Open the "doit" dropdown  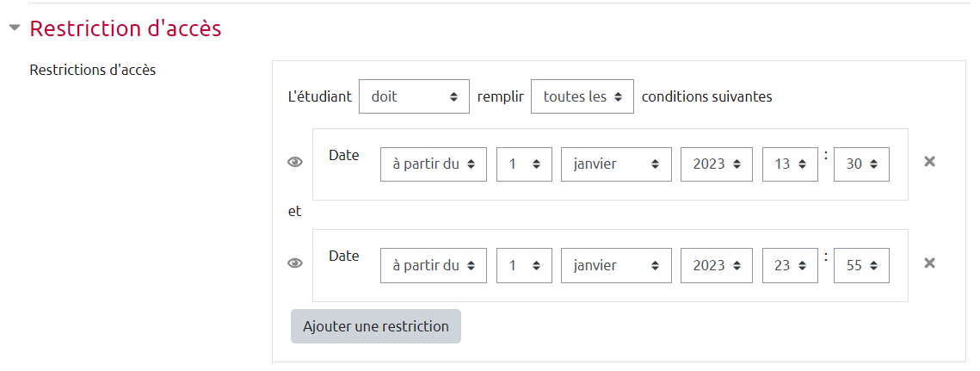tap(414, 97)
